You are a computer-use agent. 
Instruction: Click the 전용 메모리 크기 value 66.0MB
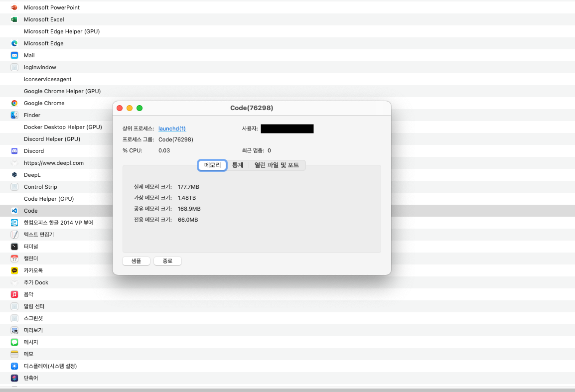click(x=188, y=220)
